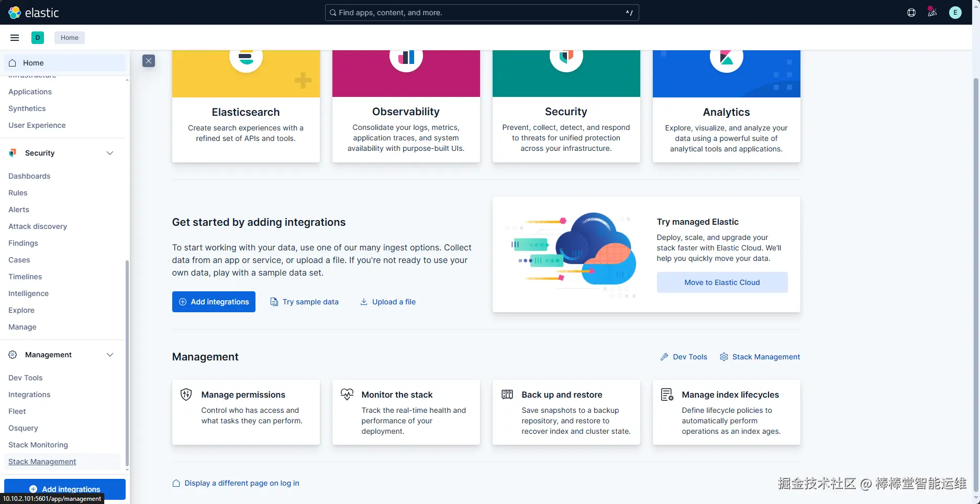980x504 pixels.
Task: Open the Dev Tools link in Management header
Action: (x=690, y=357)
